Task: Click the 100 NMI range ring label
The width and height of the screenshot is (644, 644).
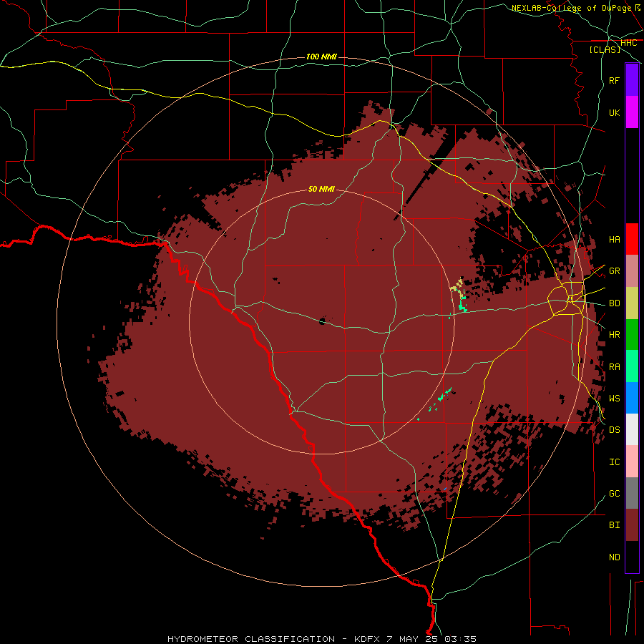Action: pos(321,57)
